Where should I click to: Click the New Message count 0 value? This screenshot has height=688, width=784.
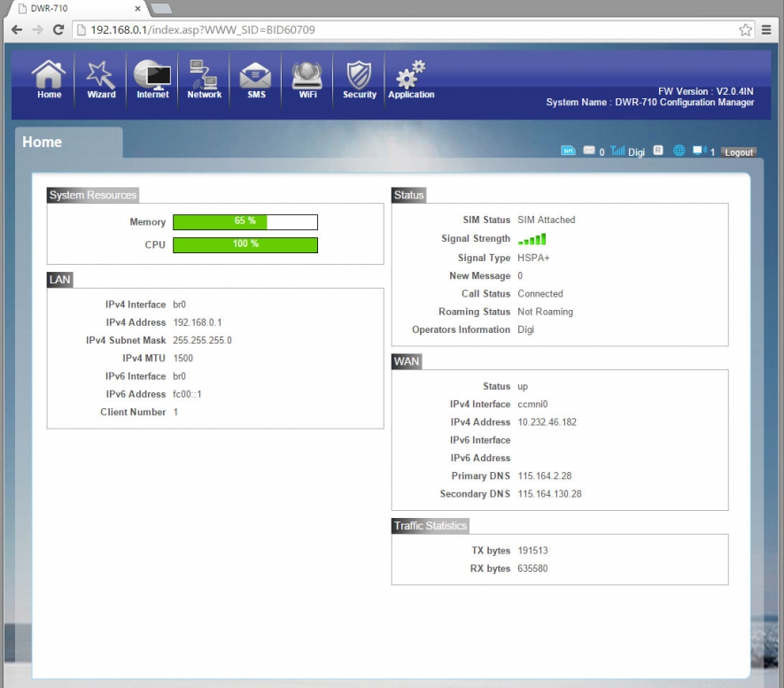pyautogui.click(x=520, y=275)
